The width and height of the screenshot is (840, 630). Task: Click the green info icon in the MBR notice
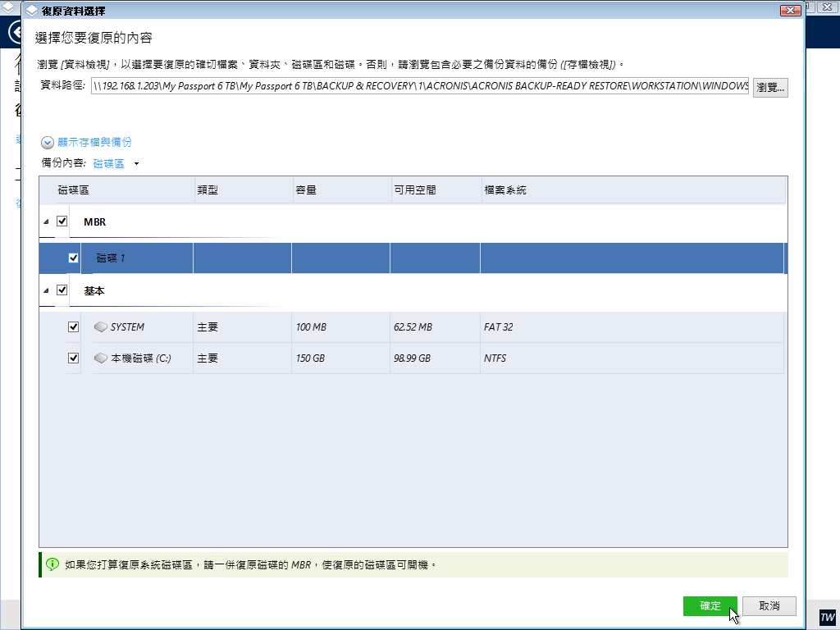[x=52, y=564]
